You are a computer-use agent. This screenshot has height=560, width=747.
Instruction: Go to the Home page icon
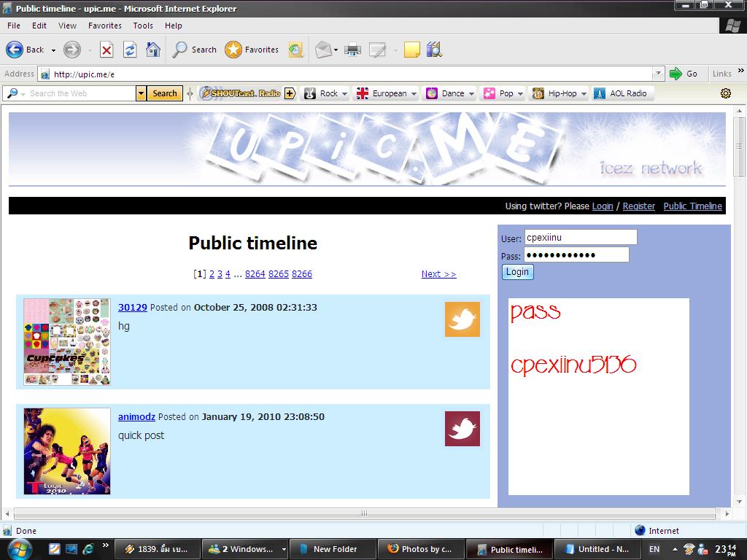153,50
